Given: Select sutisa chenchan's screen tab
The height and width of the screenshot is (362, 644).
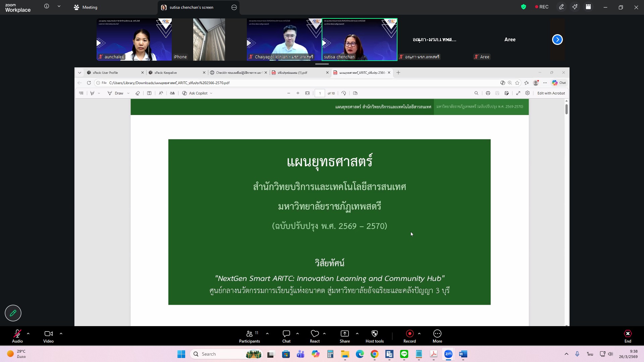Looking at the screenshot, I should coord(191,7).
